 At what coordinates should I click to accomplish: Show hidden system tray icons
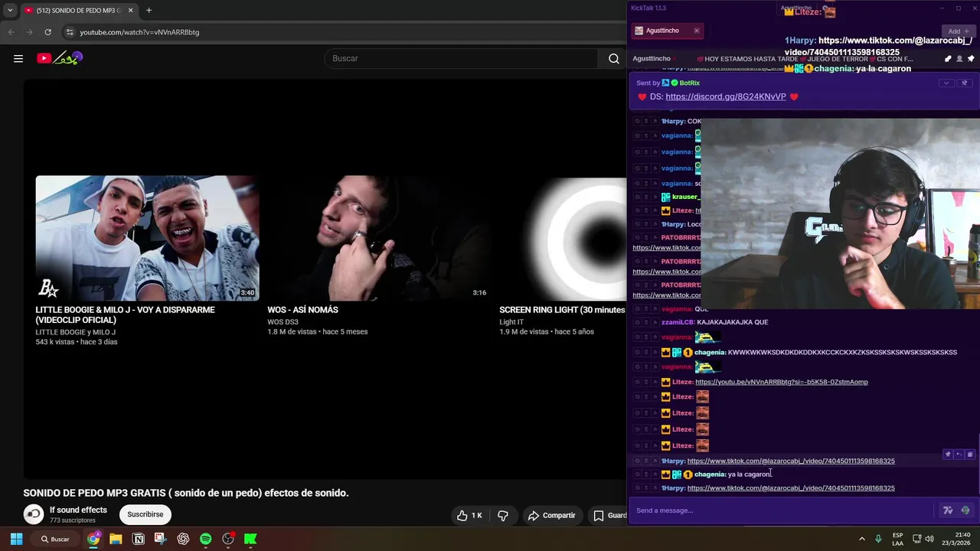click(x=861, y=539)
